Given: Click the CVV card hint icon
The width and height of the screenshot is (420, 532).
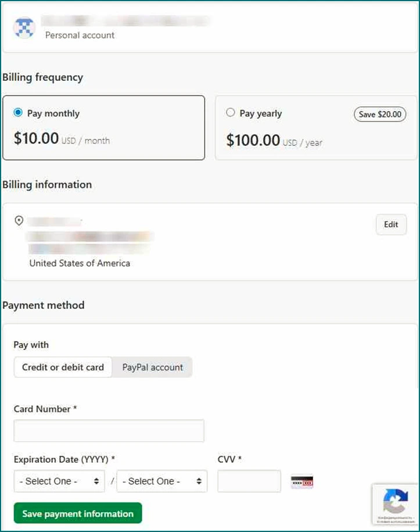Looking at the screenshot, I should [x=301, y=482].
